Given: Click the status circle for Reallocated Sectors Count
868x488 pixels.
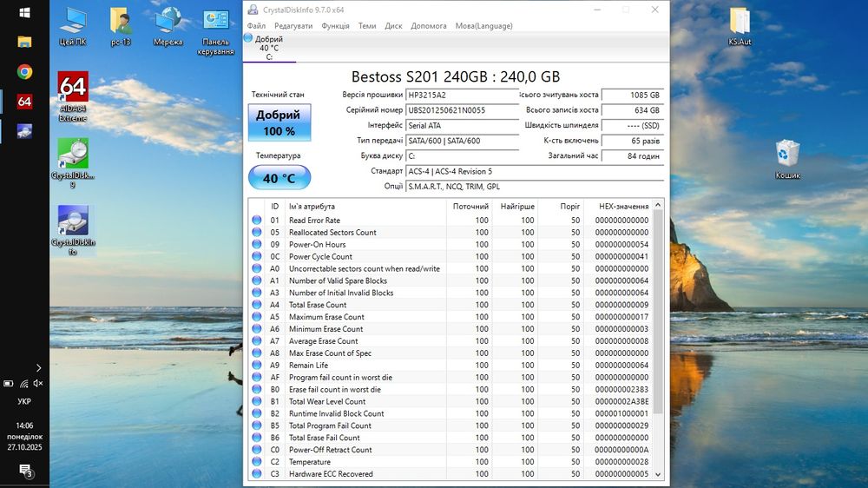Looking at the screenshot, I should (x=256, y=232).
